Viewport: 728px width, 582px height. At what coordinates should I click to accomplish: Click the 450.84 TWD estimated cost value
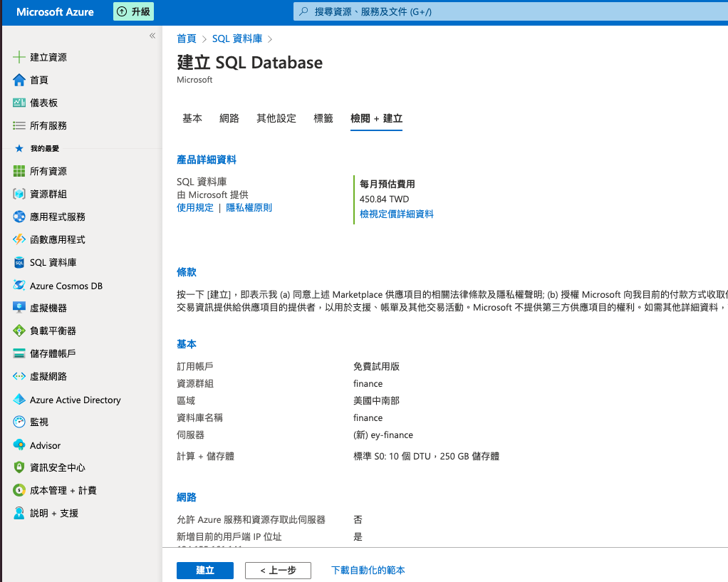pyautogui.click(x=385, y=199)
